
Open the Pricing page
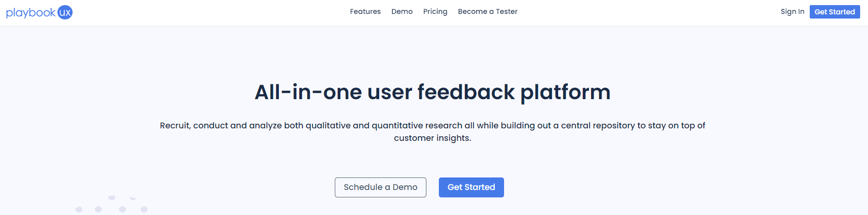tap(435, 12)
